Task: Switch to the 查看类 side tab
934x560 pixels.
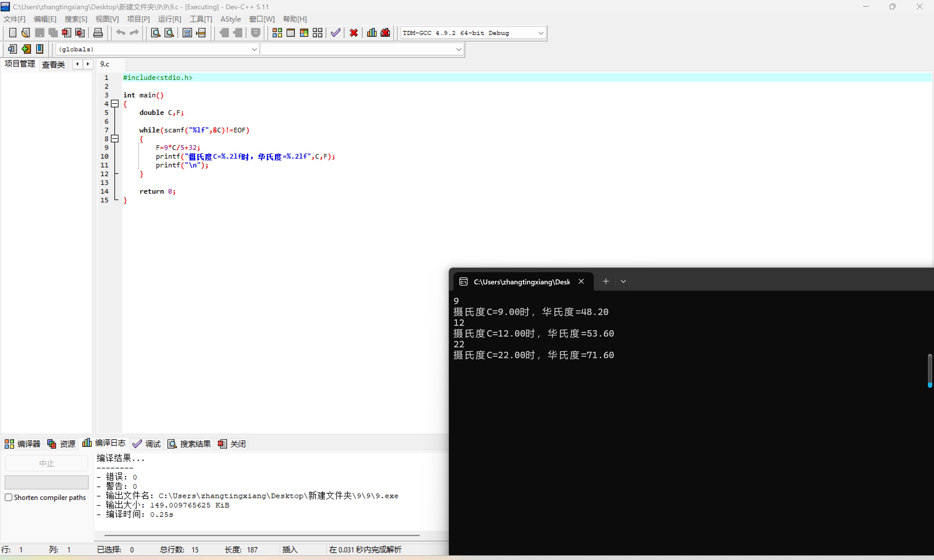Action: tap(53, 64)
